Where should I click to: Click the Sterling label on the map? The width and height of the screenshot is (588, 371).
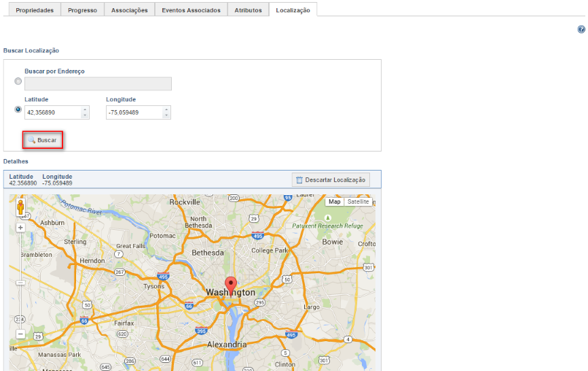coord(75,242)
